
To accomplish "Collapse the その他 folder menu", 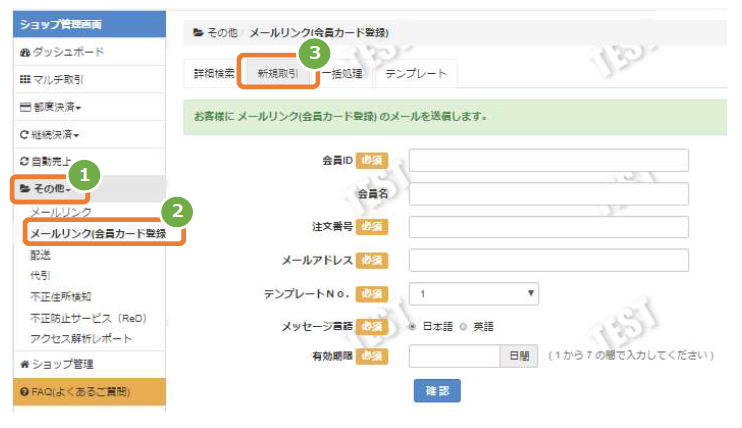I will click(44, 189).
